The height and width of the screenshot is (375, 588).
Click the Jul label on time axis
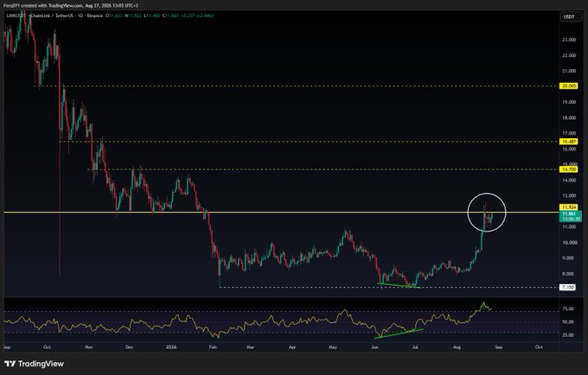pos(415,347)
